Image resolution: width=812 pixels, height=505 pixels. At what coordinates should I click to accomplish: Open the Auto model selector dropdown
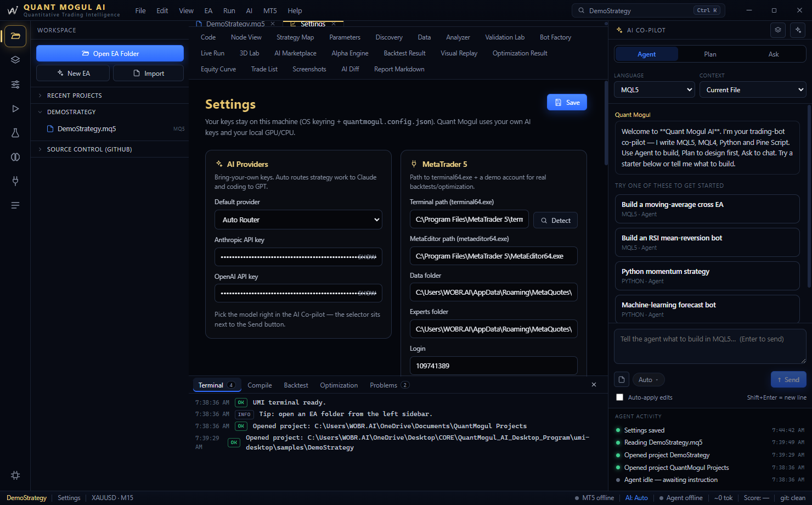[649, 380]
